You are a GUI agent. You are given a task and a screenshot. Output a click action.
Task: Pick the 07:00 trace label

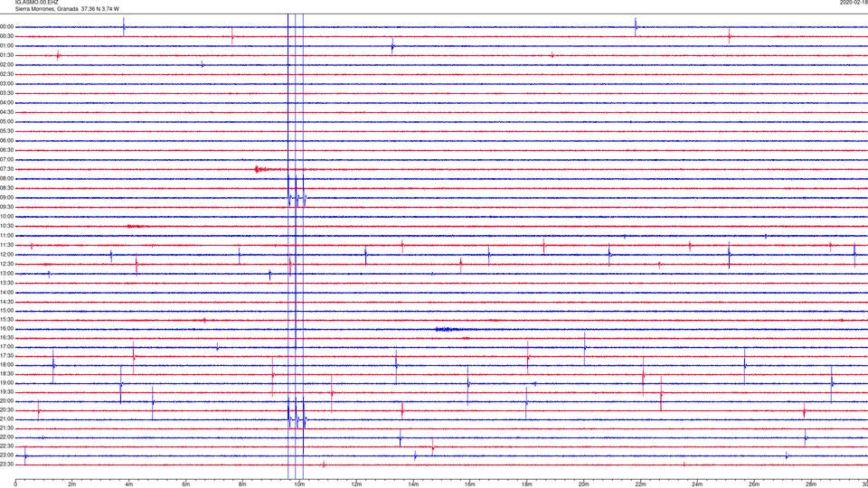[7, 160]
